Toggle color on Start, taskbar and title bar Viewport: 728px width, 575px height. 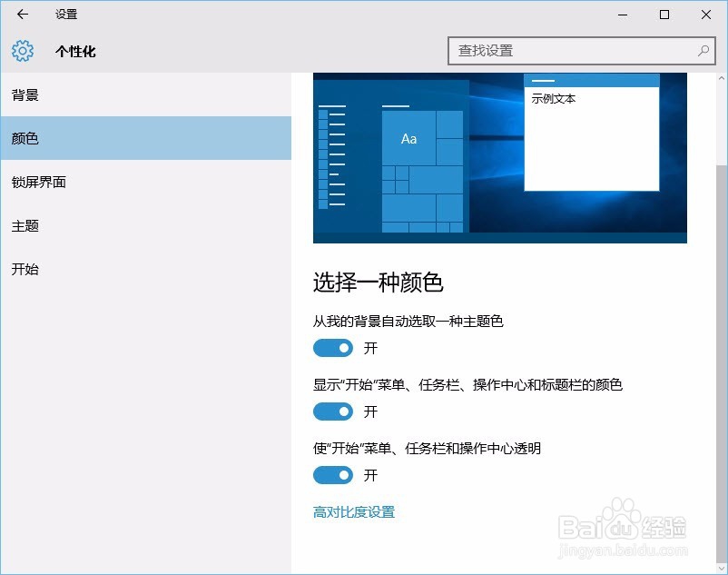[x=333, y=411]
